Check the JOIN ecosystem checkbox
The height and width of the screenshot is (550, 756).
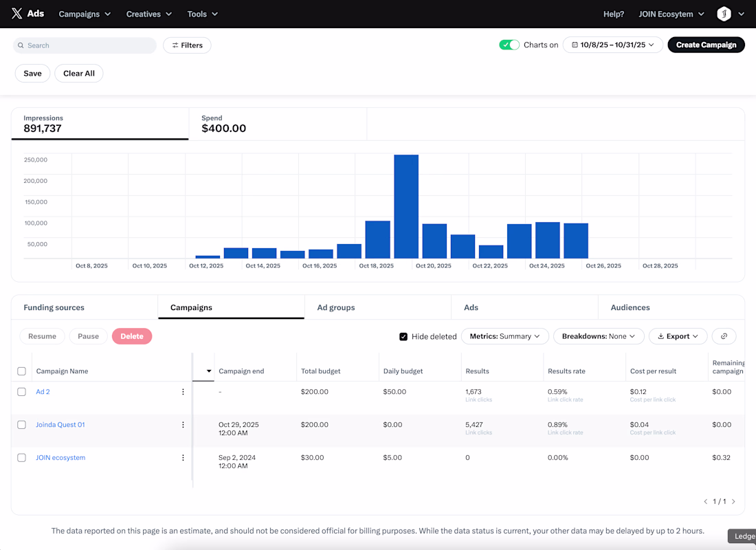coord(22,457)
